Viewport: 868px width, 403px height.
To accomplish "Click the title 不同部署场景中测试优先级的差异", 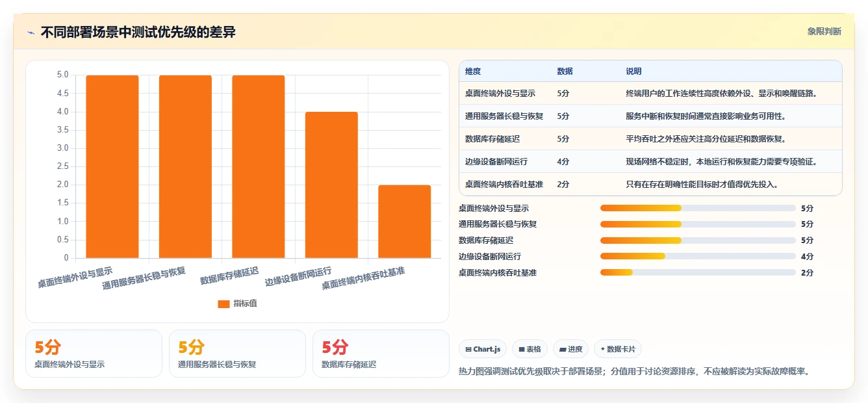I will [138, 32].
